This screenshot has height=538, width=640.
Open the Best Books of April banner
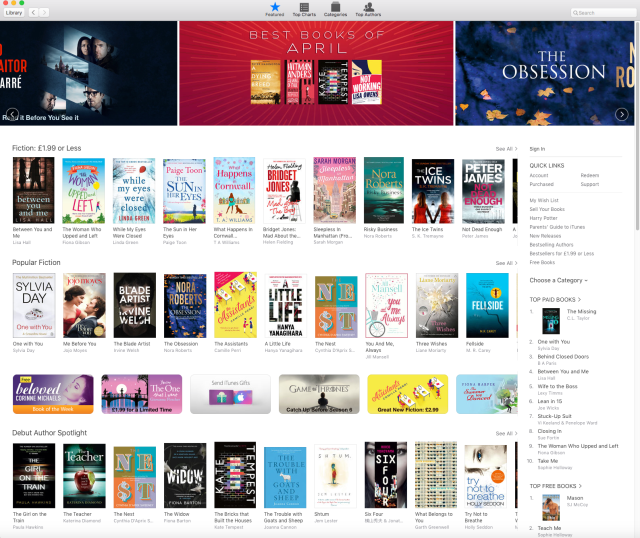[316, 73]
